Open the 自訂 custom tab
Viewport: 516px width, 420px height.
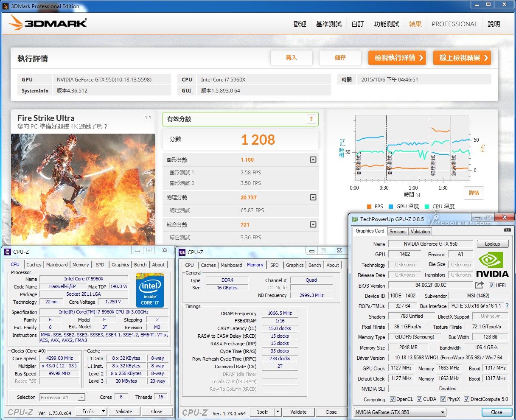(357, 24)
